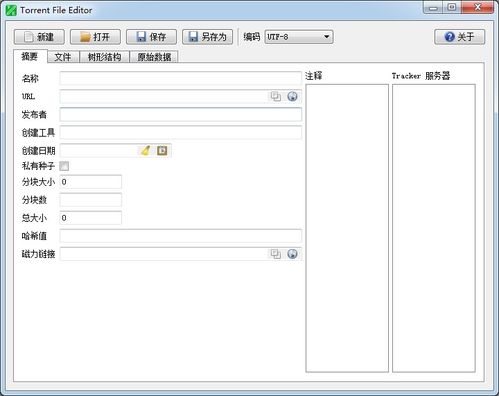Switch to the 文件 tab

[x=63, y=57]
